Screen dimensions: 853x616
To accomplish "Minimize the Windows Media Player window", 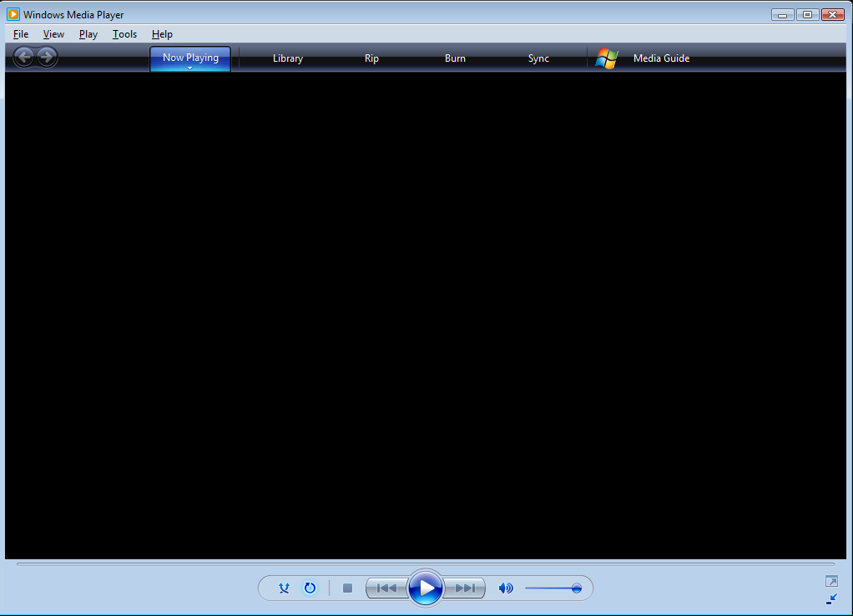I will pyautogui.click(x=782, y=15).
